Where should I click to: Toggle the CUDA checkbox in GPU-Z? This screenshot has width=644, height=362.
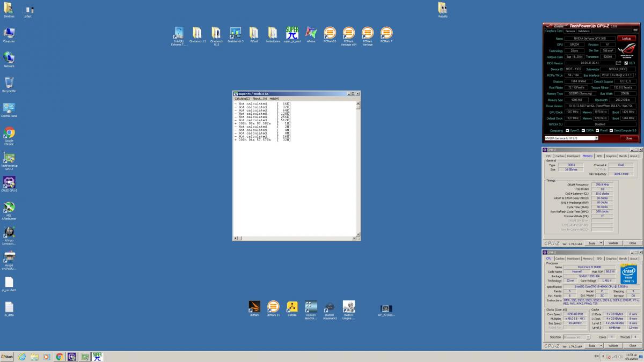point(583,130)
